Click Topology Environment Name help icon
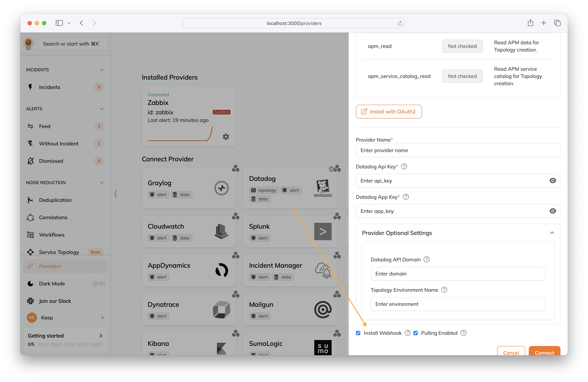Image resolution: width=588 pixels, height=382 pixels. [x=444, y=290]
